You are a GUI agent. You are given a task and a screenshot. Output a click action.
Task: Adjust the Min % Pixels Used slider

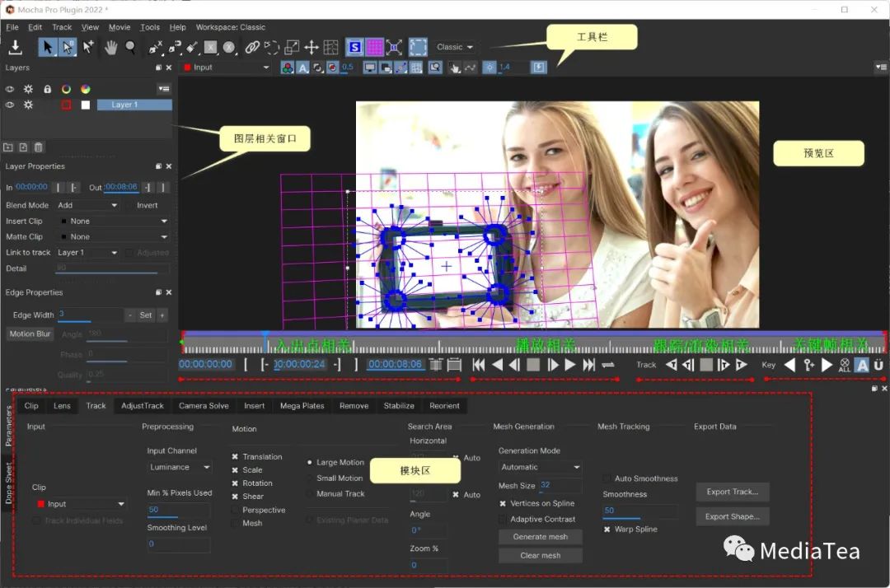[179, 511]
